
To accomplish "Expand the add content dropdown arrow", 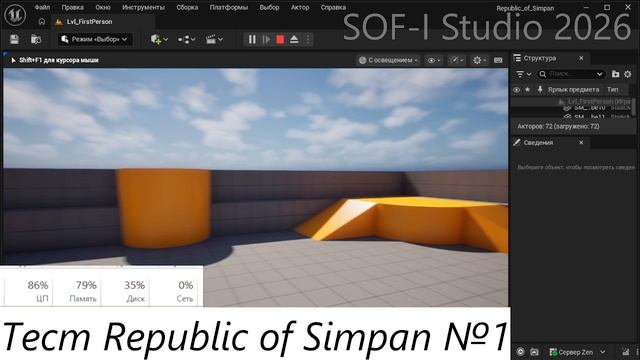I will (x=165, y=40).
